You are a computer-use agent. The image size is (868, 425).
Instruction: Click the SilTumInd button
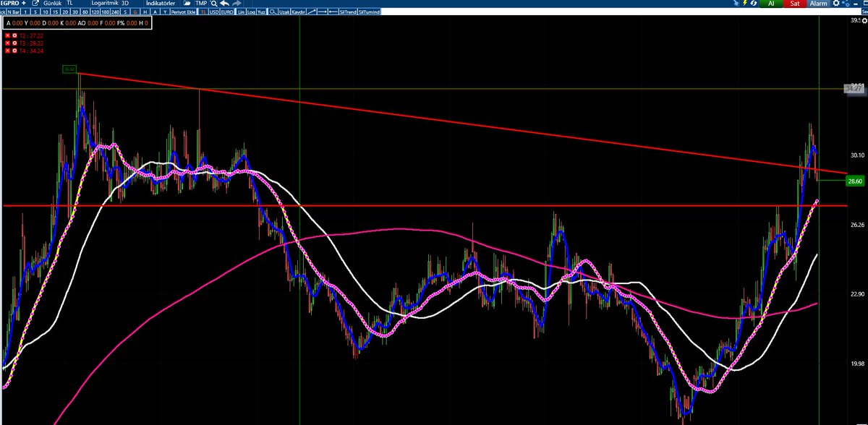(369, 12)
